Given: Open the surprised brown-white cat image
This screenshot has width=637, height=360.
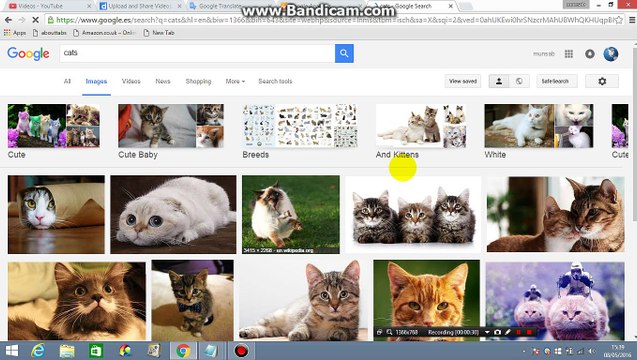Looking at the screenshot, I should tap(77, 300).
